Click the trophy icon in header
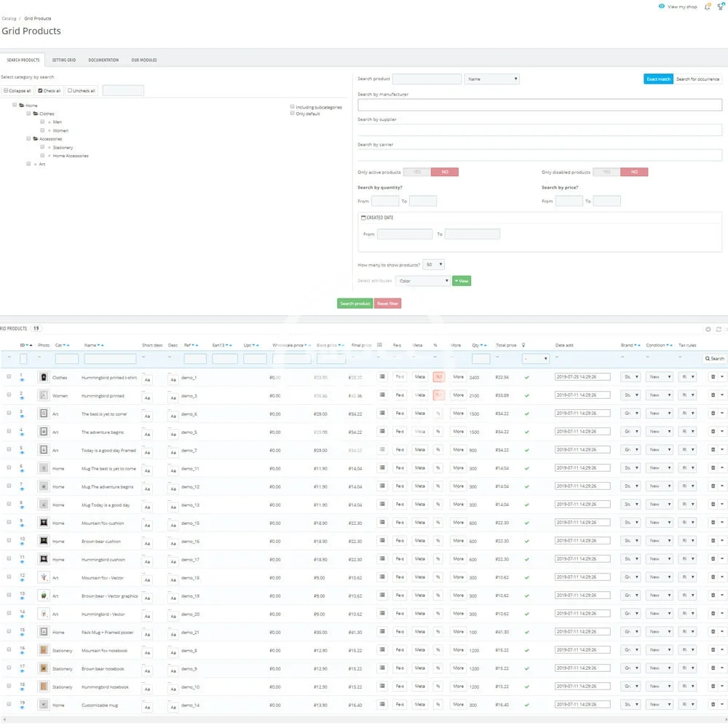This screenshot has width=728, height=728. coord(721,7)
